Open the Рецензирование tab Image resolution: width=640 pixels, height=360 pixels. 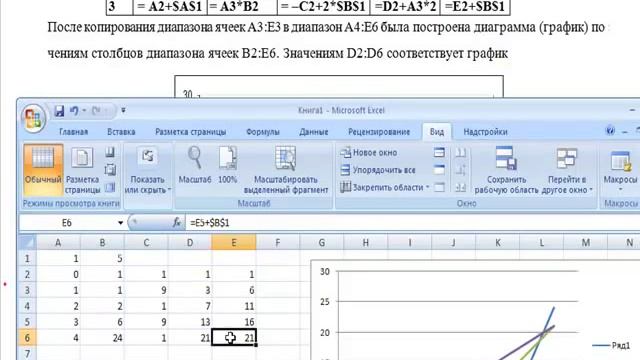pyautogui.click(x=379, y=132)
